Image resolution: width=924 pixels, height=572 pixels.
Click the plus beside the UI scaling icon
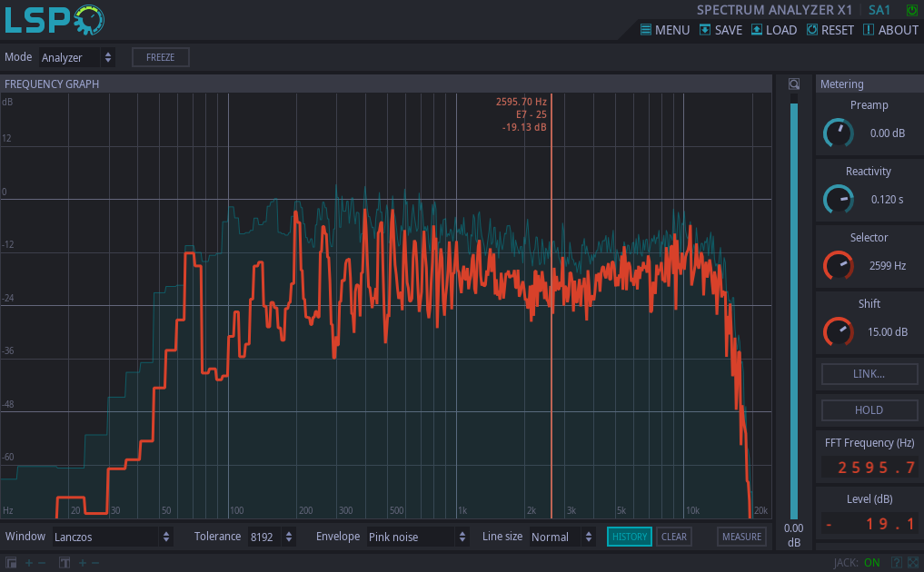[28, 563]
